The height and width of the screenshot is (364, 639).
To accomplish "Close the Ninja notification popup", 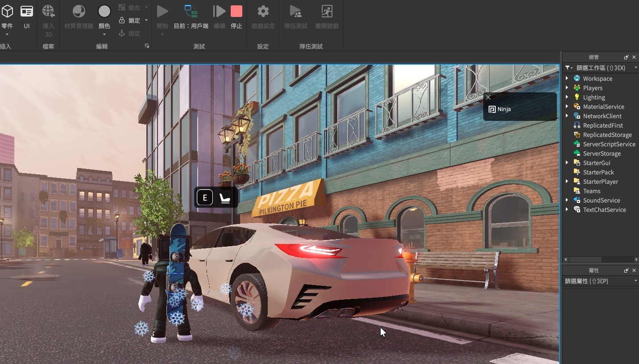I will click(x=488, y=97).
